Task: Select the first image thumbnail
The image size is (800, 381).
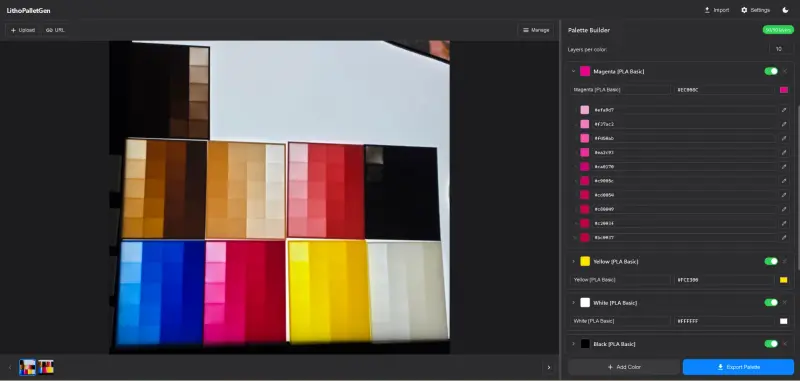Action: 28,367
